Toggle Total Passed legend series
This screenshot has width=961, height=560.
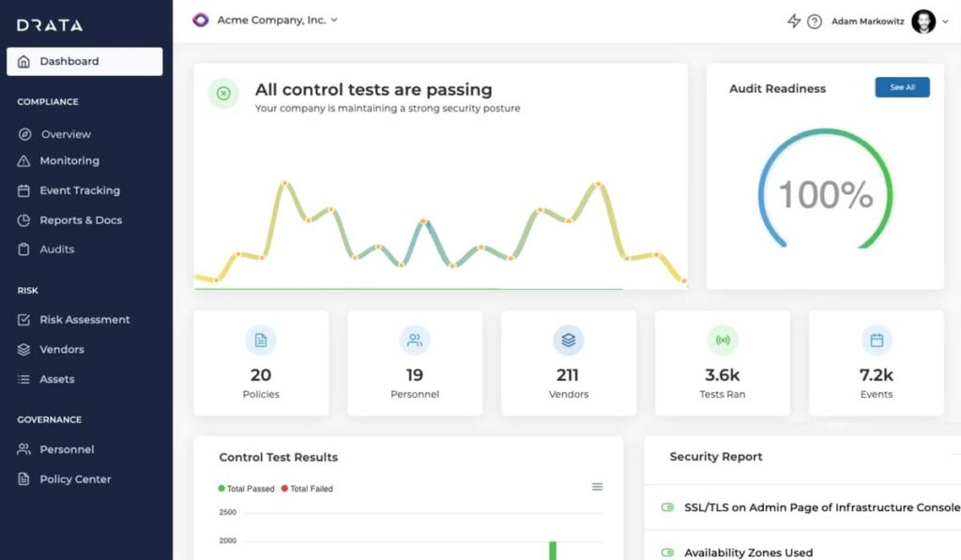click(247, 489)
